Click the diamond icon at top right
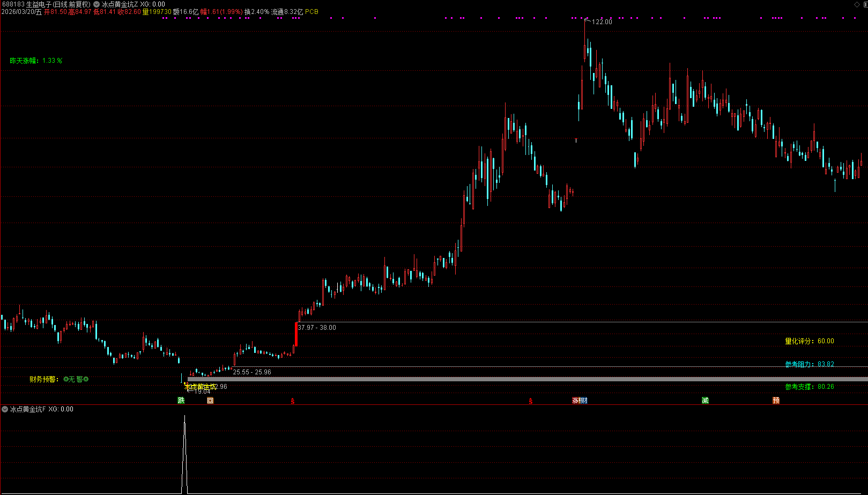The image size is (868, 495). pos(856,4)
